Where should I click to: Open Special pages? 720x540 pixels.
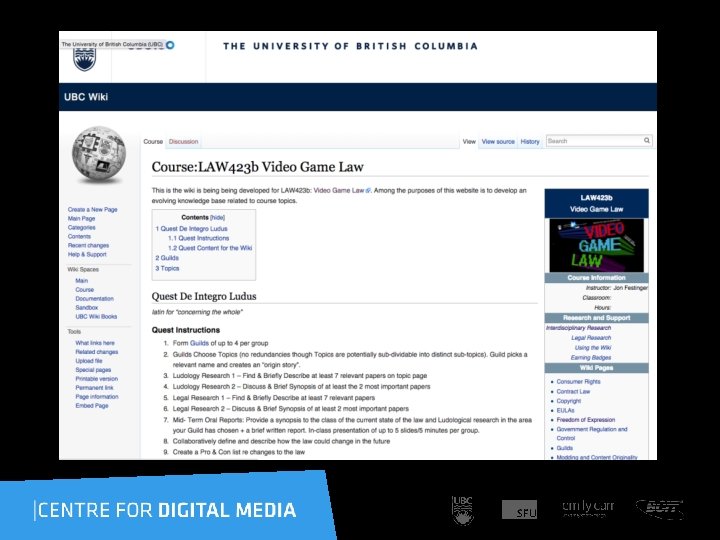coord(93,370)
